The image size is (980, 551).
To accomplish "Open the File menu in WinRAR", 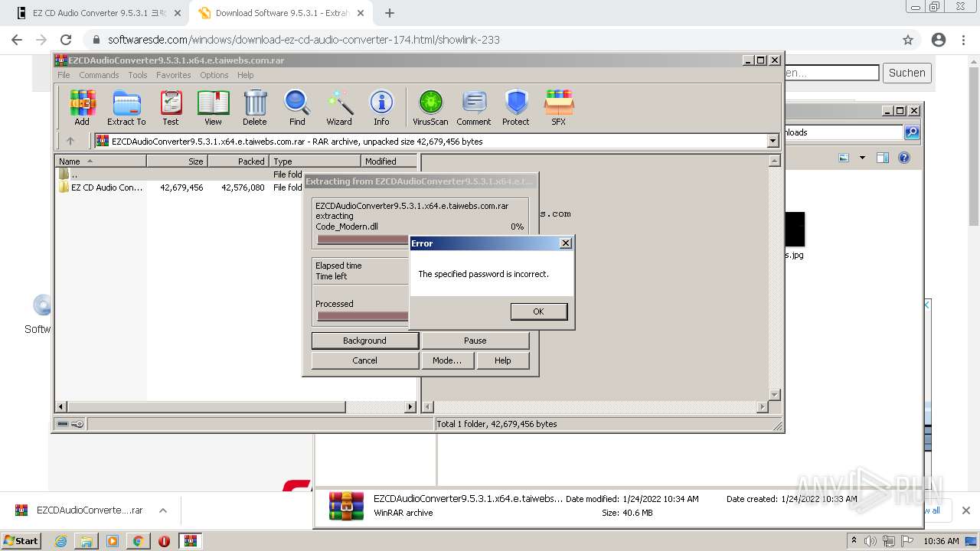I will (64, 75).
